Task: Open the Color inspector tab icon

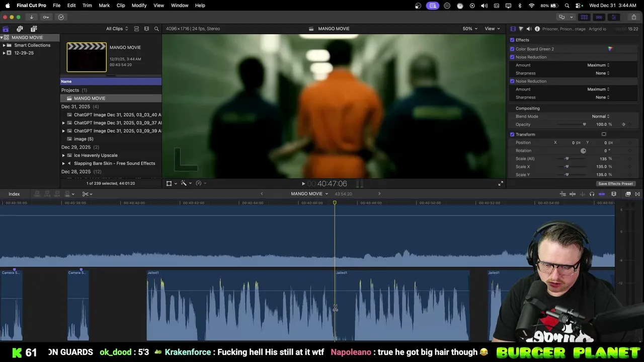Action: 521,29
